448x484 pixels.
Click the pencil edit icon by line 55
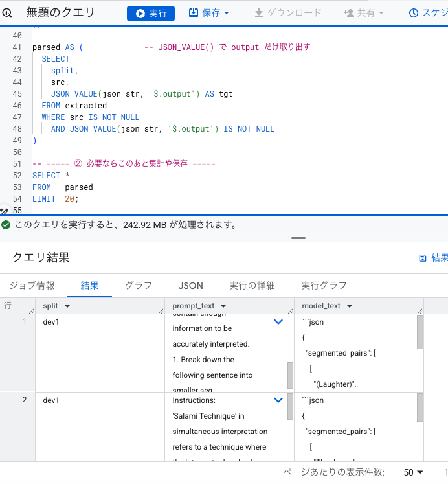coord(5,211)
